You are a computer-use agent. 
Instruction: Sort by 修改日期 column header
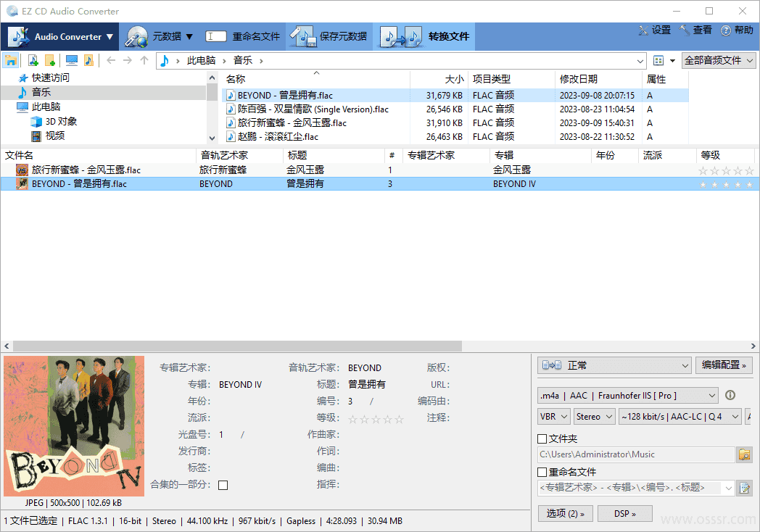click(x=598, y=79)
